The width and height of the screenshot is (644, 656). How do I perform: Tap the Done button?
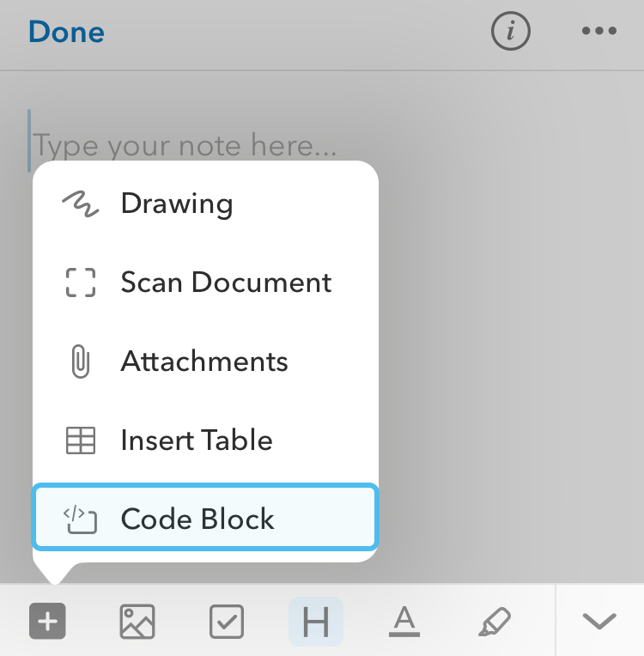66,33
